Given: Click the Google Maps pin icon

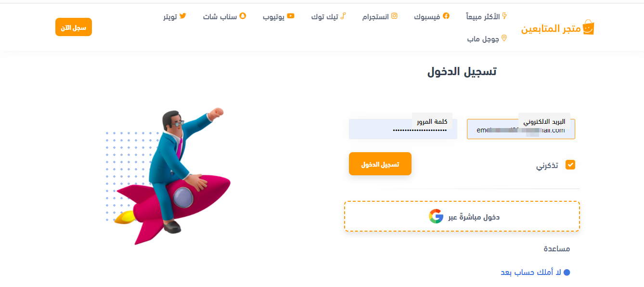Looking at the screenshot, I should coord(504,38).
